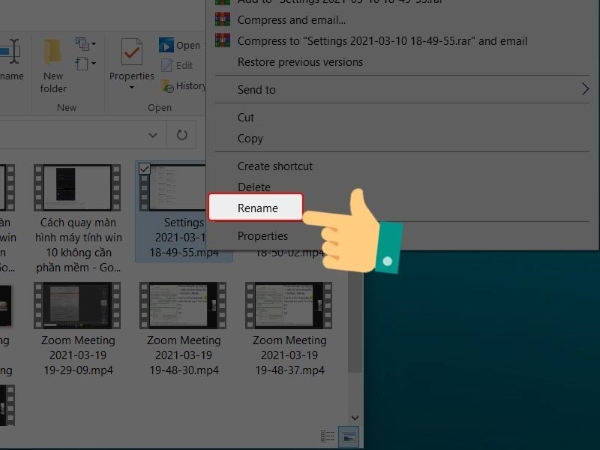Uncheck the Settings video file checkbox
Viewport: 600px width, 450px height.
pos(144,171)
